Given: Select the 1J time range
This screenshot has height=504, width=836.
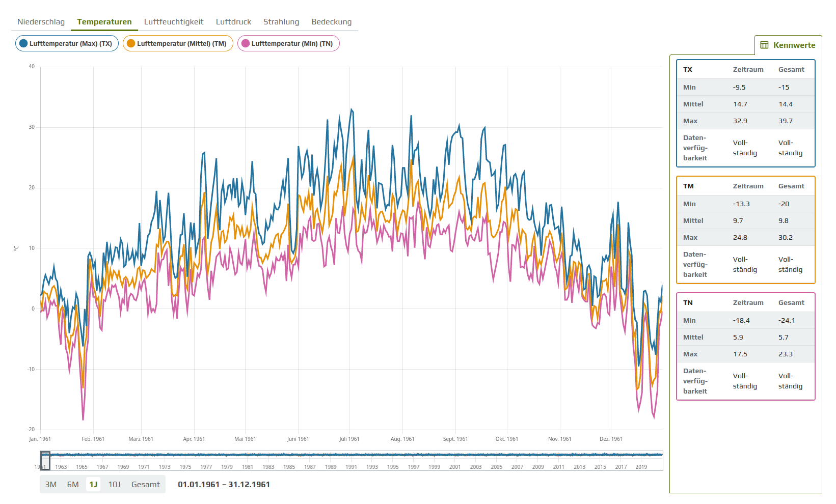Looking at the screenshot, I should tap(93, 484).
